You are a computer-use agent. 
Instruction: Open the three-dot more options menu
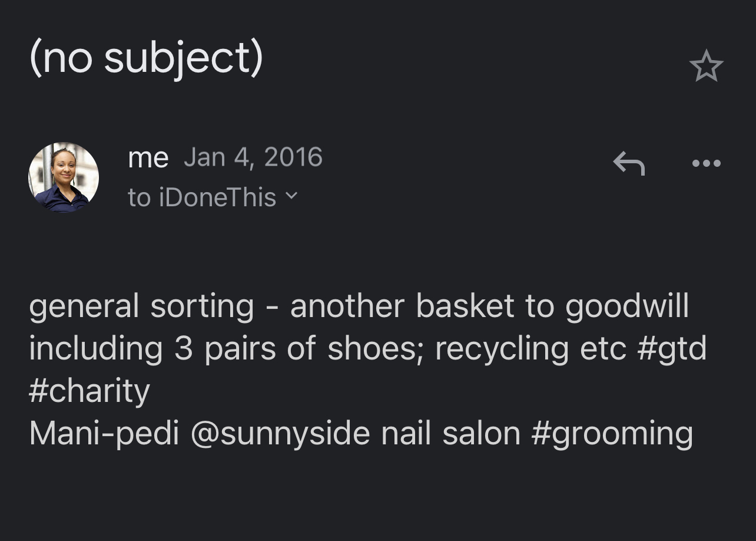pyautogui.click(x=706, y=163)
